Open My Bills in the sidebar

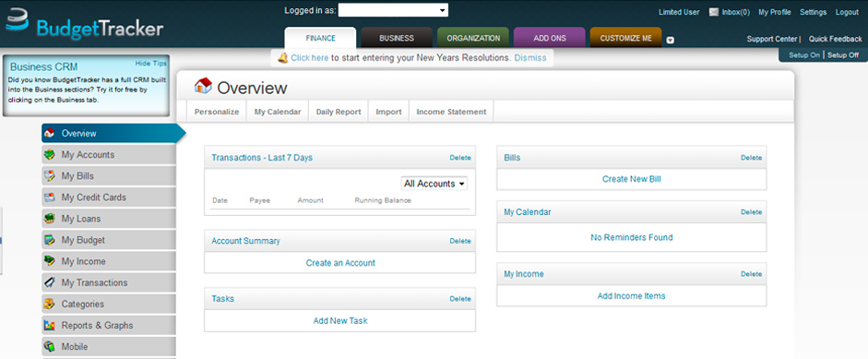(x=109, y=176)
